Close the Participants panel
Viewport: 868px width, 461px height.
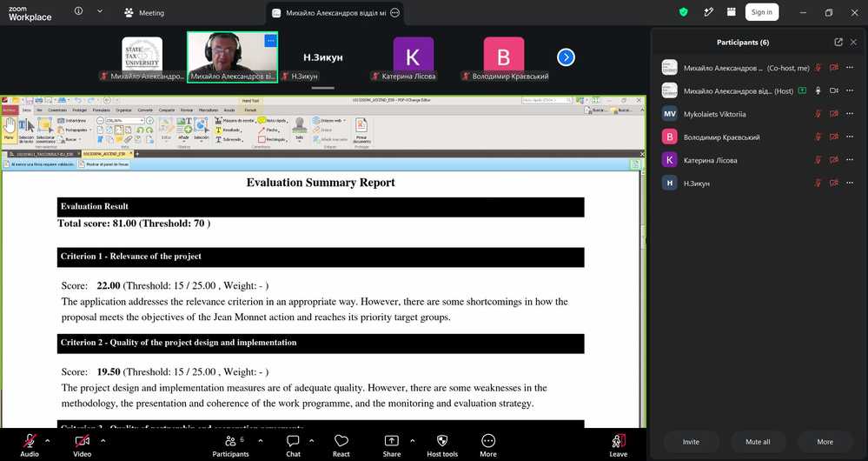coord(853,42)
